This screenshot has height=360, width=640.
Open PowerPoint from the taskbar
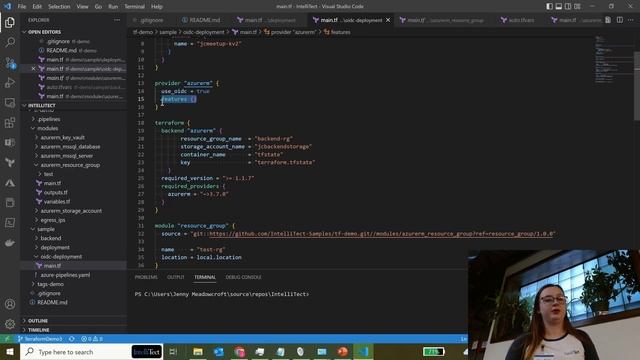[x=342, y=351]
